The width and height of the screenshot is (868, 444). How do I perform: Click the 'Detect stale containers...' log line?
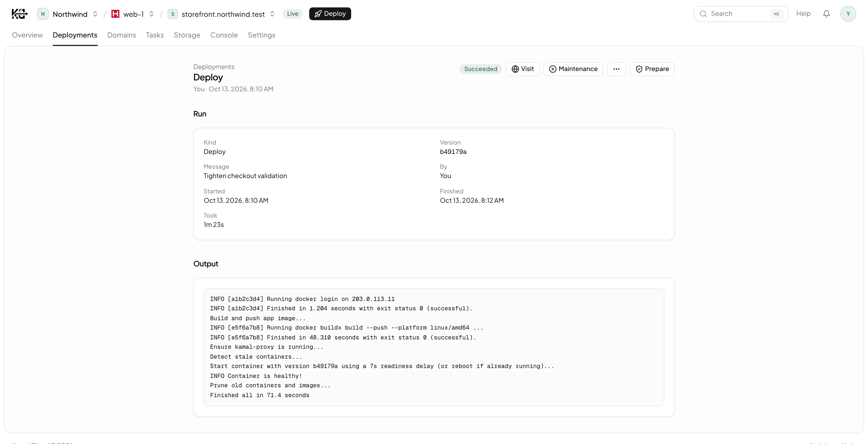pos(256,357)
